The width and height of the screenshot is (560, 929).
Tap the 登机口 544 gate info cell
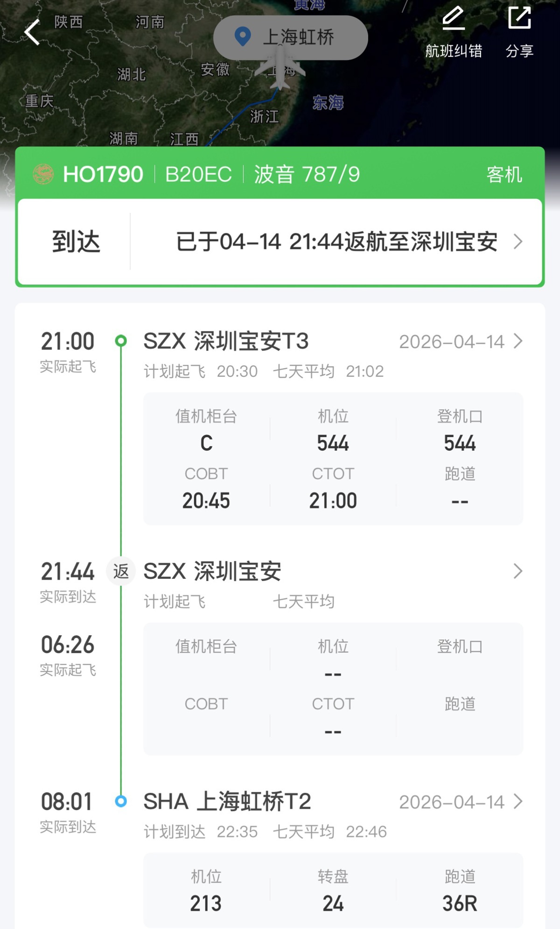click(x=460, y=431)
